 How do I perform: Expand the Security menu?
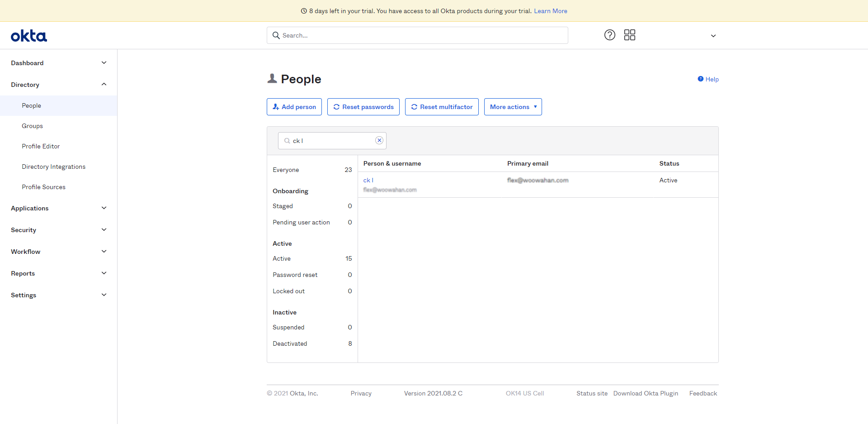(59, 230)
